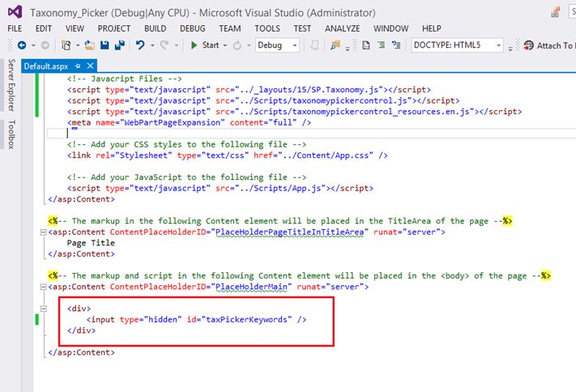Open the Redo history dropdown arrow
Screen dimensions: 576x392
coord(177,45)
